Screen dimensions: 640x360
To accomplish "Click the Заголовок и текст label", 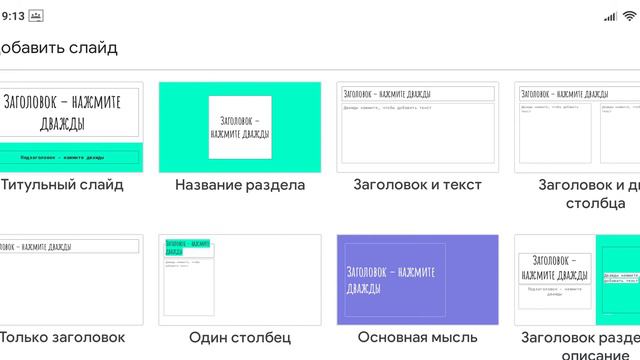I will tap(418, 185).
